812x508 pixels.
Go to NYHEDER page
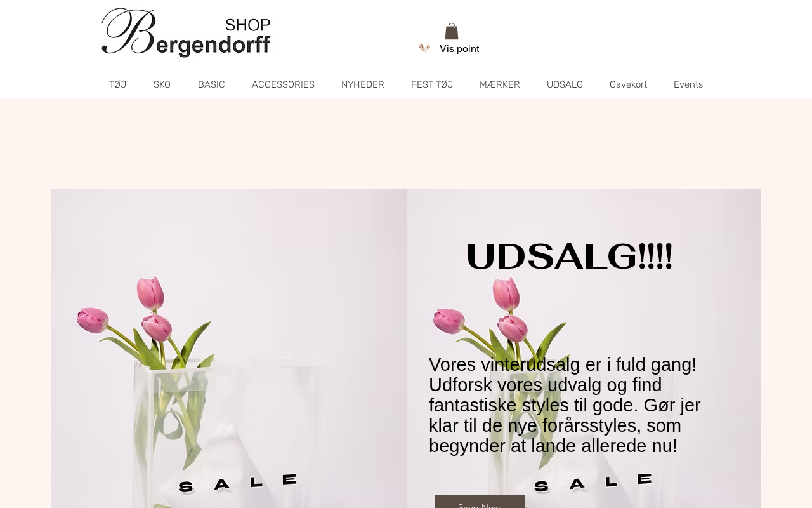coord(363,84)
